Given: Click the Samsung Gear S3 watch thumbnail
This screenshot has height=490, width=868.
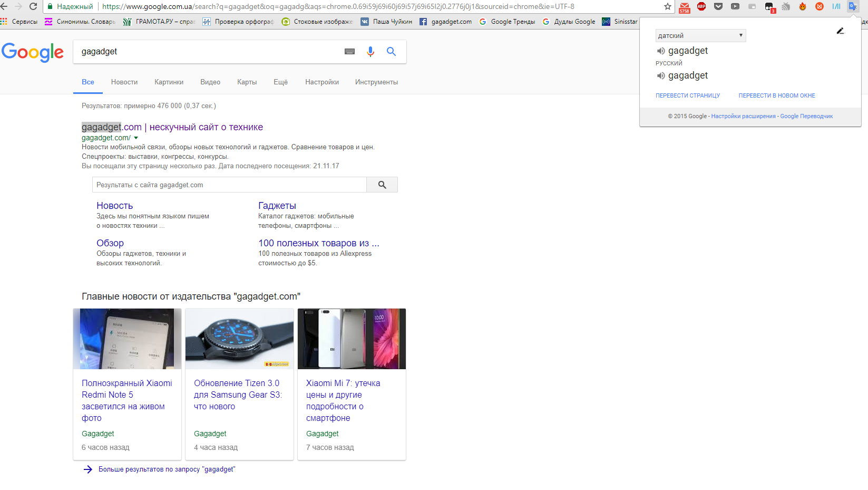Looking at the screenshot, I should click(x=239, y=339).
